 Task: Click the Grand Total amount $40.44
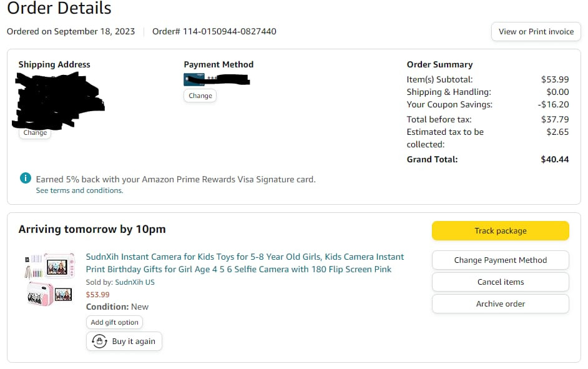(x=554, y=159)
